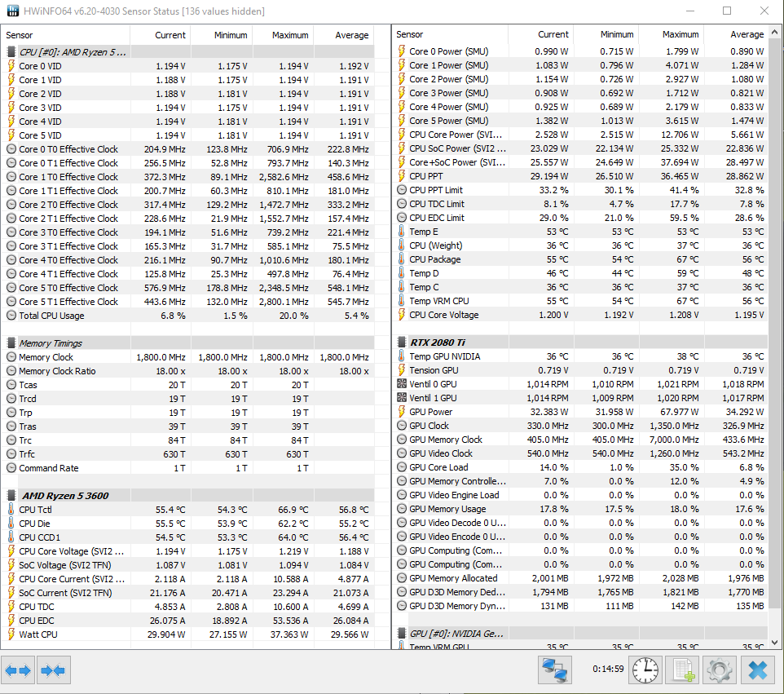Click the AMD Ryzen 5 3600 chip icon
The height and width of the screenshot is (694, 784).
pyautogui.click(x=11, y=495)
